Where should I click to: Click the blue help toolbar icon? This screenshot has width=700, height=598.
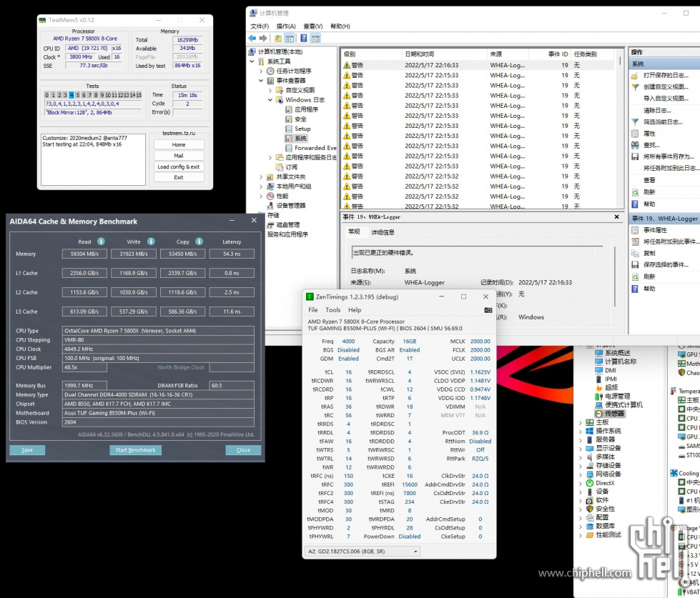pyautogui.click(x=304, y=39)
